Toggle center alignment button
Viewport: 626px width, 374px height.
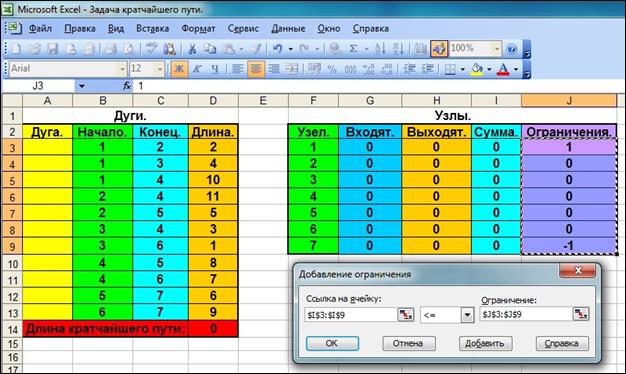point(256,69)
